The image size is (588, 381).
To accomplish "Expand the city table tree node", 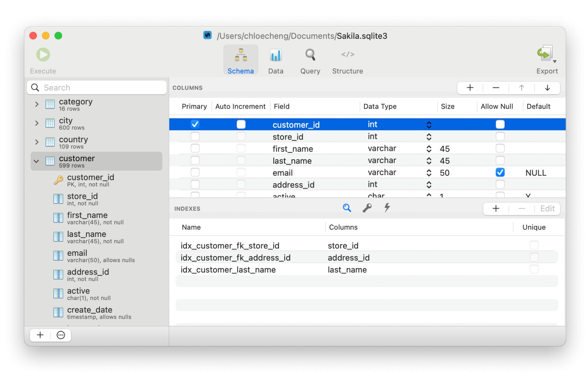I will pos(37,123).
